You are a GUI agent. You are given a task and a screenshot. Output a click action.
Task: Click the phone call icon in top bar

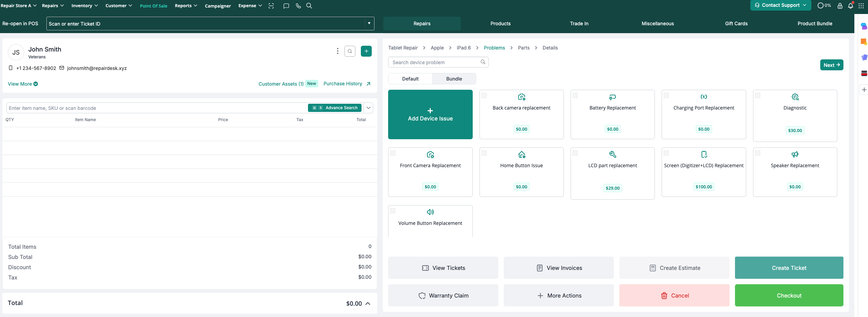coord(298,6)
